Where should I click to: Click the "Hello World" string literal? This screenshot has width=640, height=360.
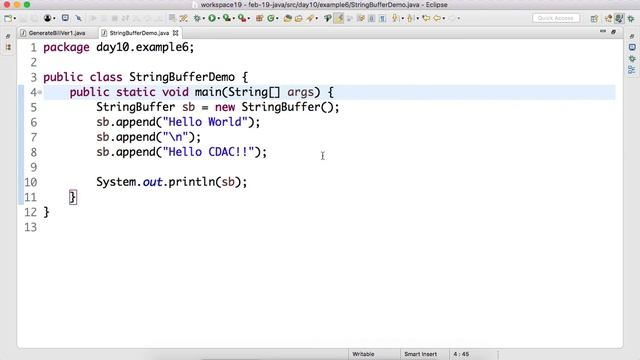pos(205,122)
